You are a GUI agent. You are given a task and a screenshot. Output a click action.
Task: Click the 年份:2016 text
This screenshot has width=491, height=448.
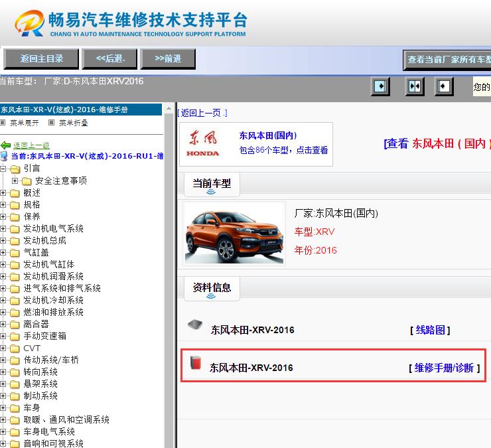point(316,250)
